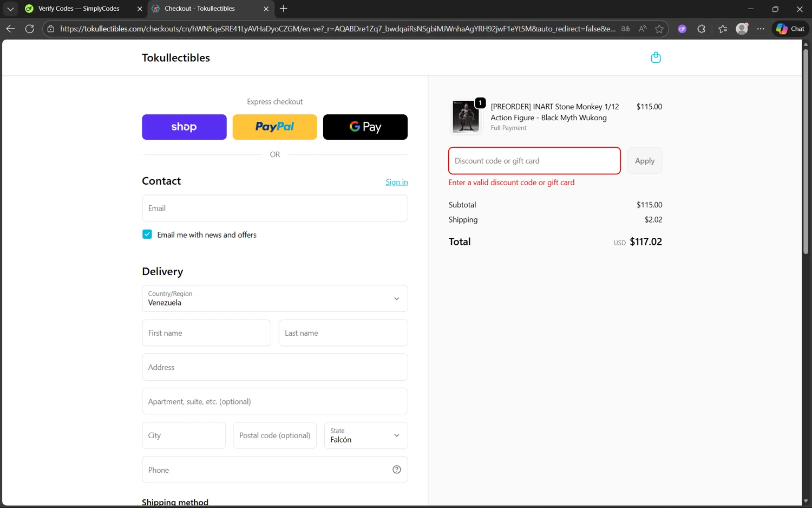Click the error text Enter a valid discount code
This screenshot has height=508, width=812.
(x=512, y=183)
